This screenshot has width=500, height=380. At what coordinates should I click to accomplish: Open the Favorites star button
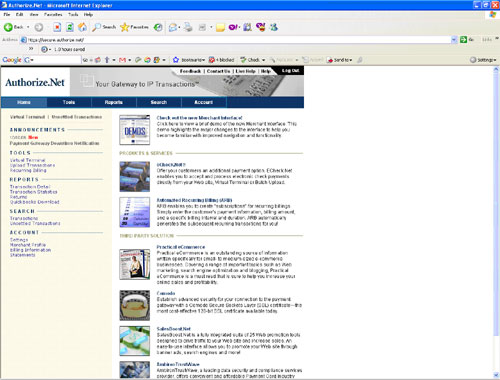pyautogui.click(x=134, y=27)
